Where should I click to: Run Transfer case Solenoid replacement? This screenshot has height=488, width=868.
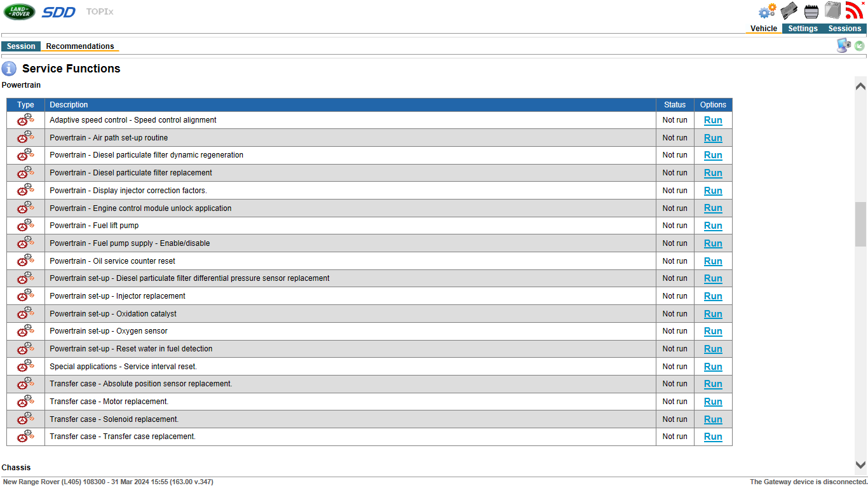point(713,419)
